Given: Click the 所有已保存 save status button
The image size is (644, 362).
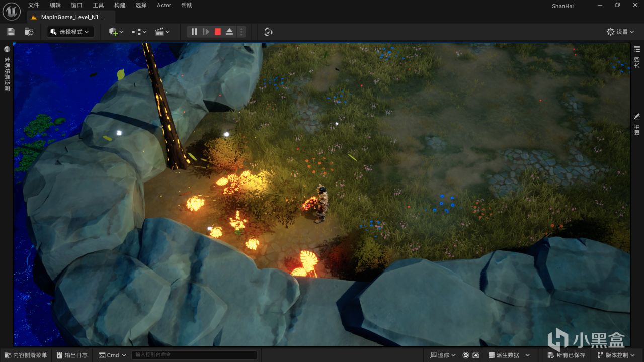Looking at the screenshot, I should click(566, 355).
